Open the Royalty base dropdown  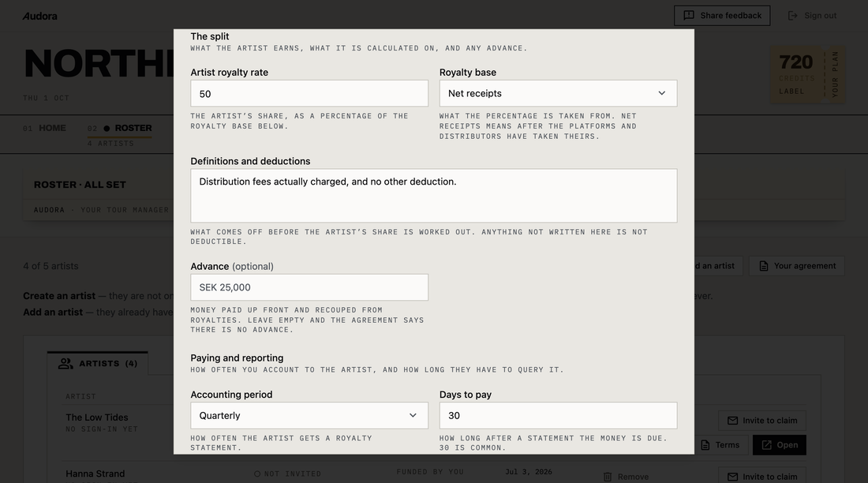(558, 93)
